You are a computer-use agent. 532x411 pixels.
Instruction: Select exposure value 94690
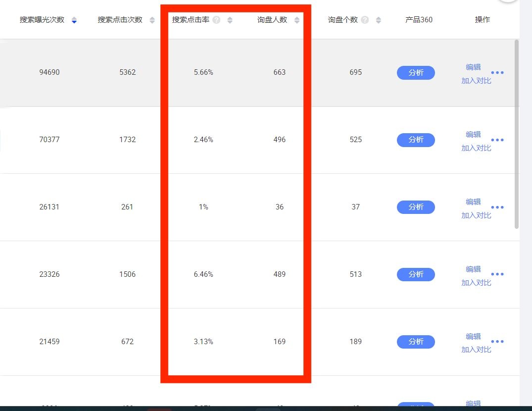coord(49,72)
